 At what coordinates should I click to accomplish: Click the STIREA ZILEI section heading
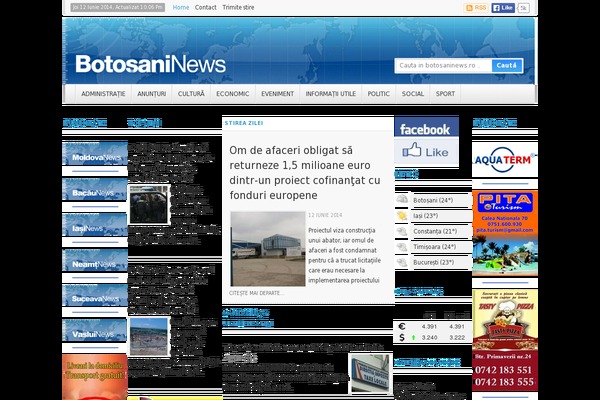pyautogui.click(x=244, y=123)
